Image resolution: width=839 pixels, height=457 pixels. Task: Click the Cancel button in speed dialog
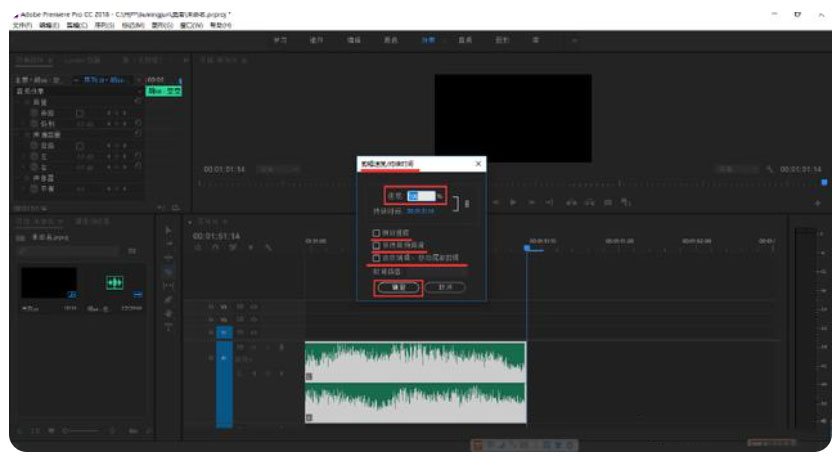pos(445,286)
